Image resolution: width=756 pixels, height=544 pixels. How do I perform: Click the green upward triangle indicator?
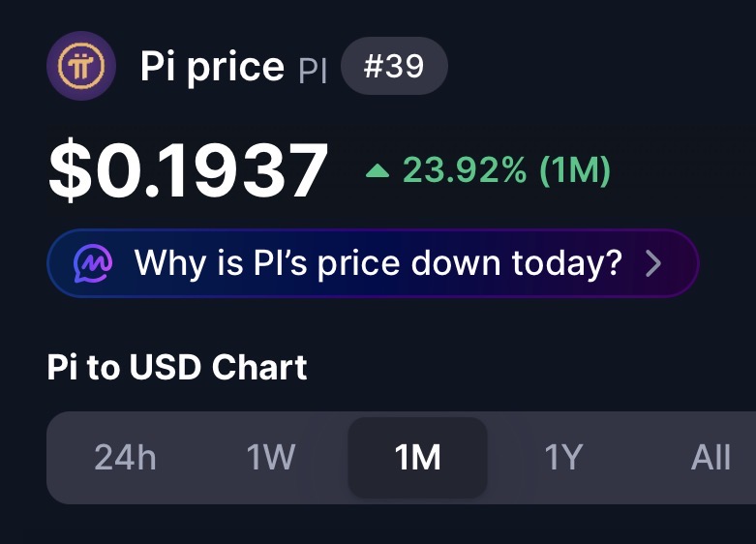[378, 170]
